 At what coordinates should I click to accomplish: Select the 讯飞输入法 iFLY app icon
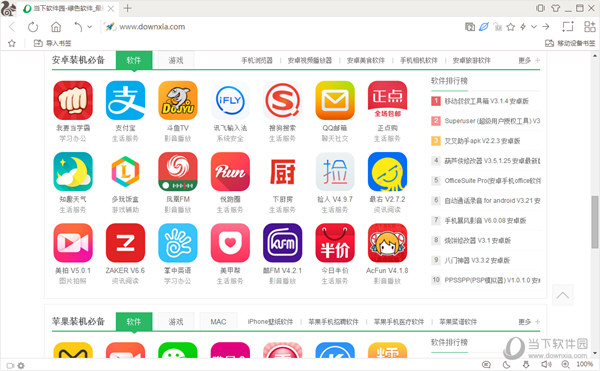tap(230, 100)
